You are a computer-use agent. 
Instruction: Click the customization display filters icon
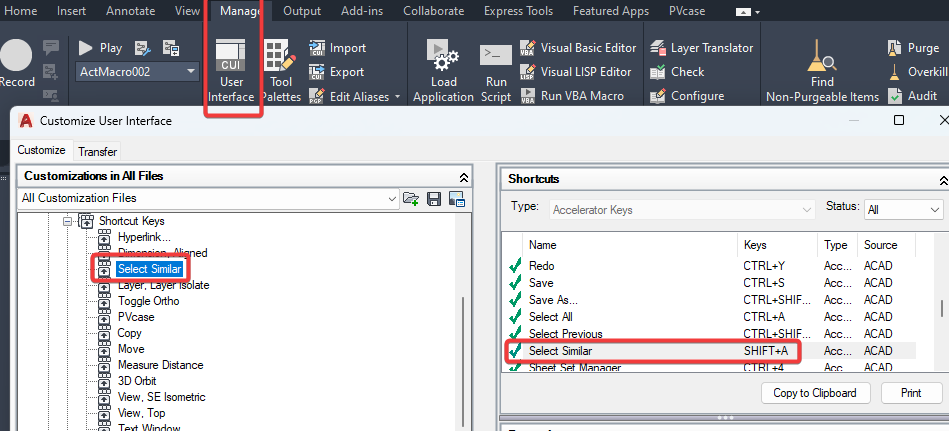456,199
